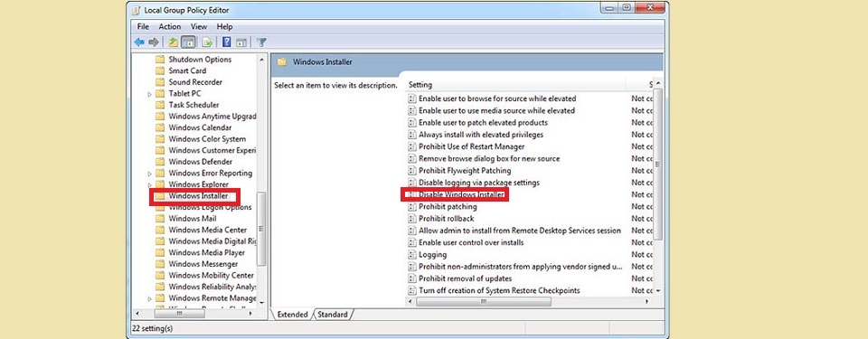
Task: Toggle the Show/Hide action pane icon
Action: point(241,42)
